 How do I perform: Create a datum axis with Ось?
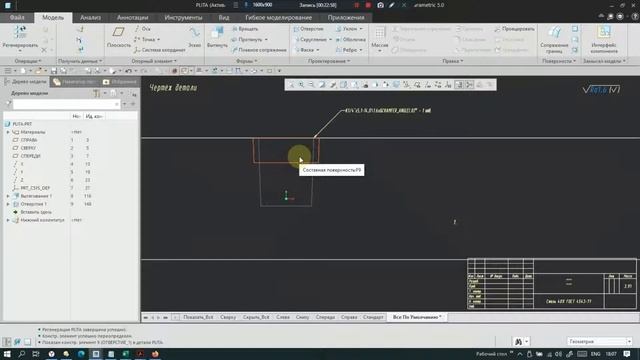[142, 29]
